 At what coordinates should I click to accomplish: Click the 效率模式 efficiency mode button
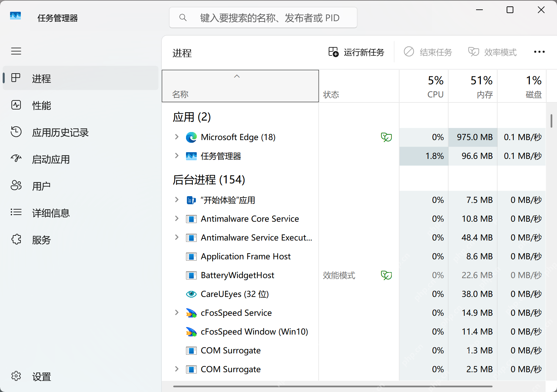(493, 52)
